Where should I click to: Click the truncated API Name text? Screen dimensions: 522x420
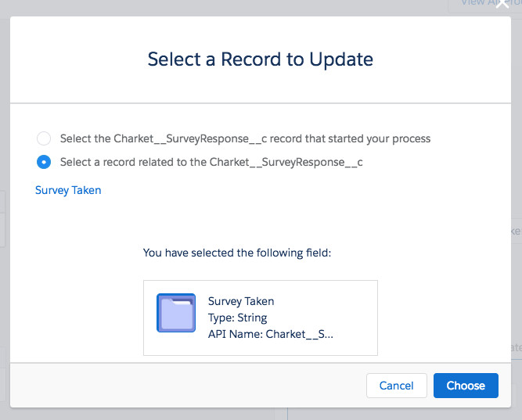270,334
